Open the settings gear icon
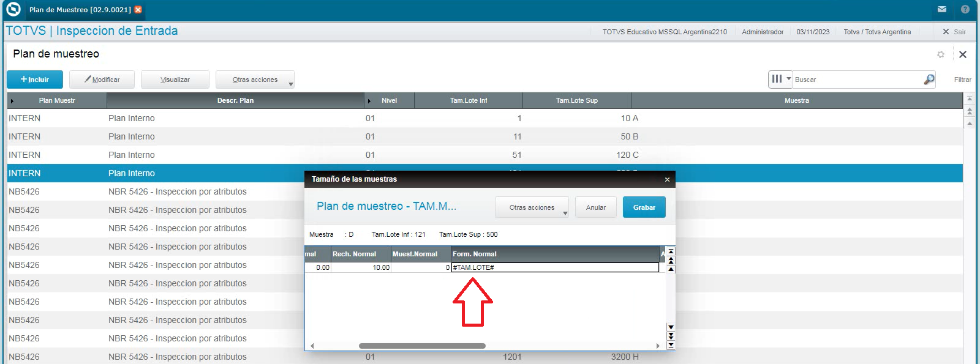Screen dimensions: 980x364 click(x=941, y=54)
